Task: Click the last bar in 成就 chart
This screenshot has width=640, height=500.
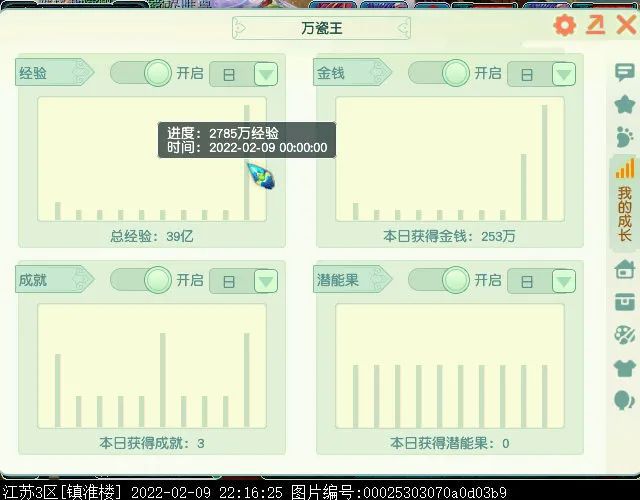Action: 247,380
